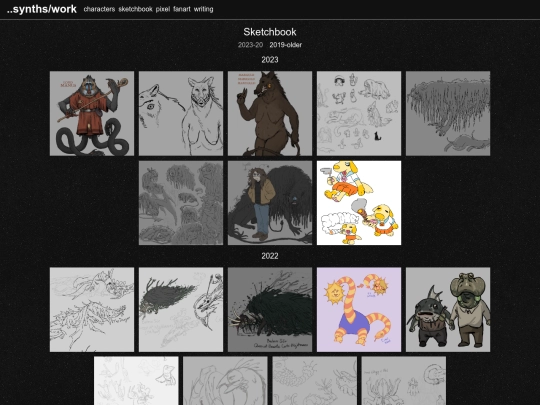Go to the writing page
Viewport: 540px width, 405px height.
(203, 9)
